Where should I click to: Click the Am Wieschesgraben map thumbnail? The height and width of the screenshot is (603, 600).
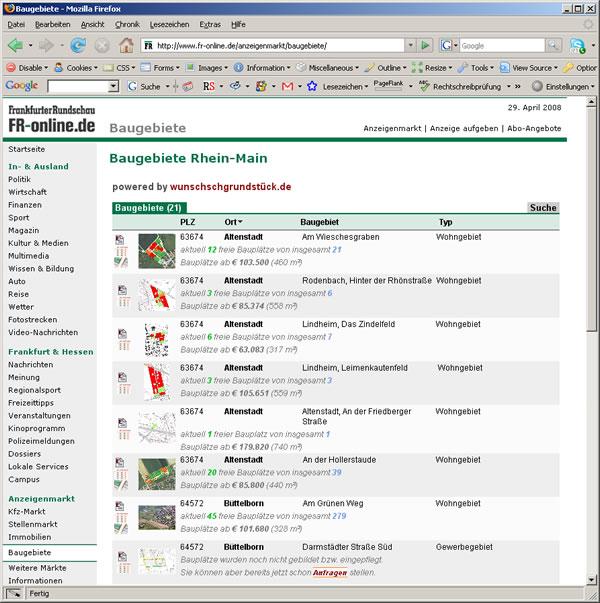(157, 251)
